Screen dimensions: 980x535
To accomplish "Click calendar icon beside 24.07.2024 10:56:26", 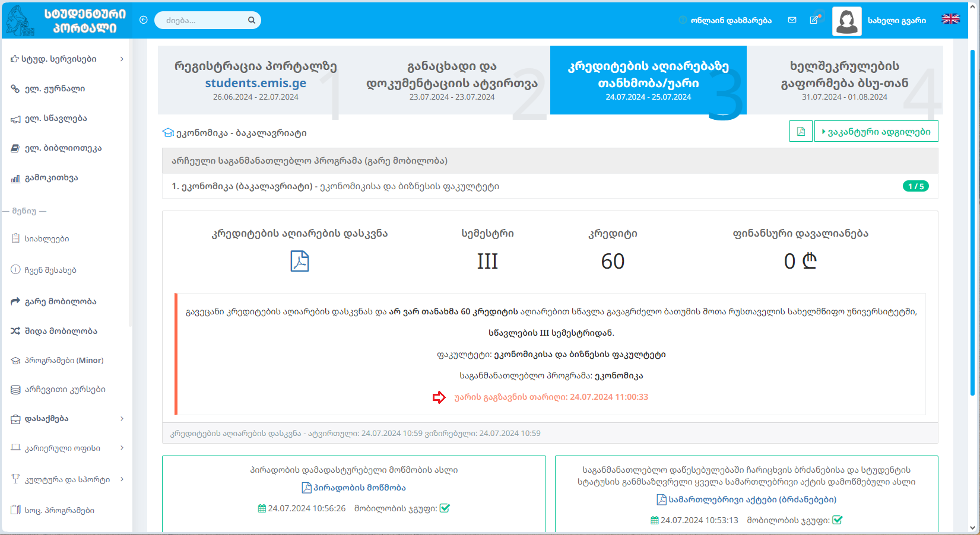I will pos(262,508).
